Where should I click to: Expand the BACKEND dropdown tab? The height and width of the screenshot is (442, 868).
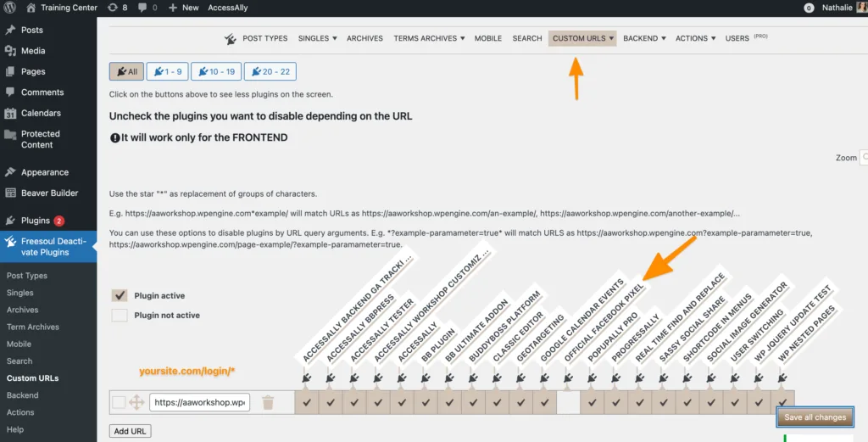click(644, 38)
